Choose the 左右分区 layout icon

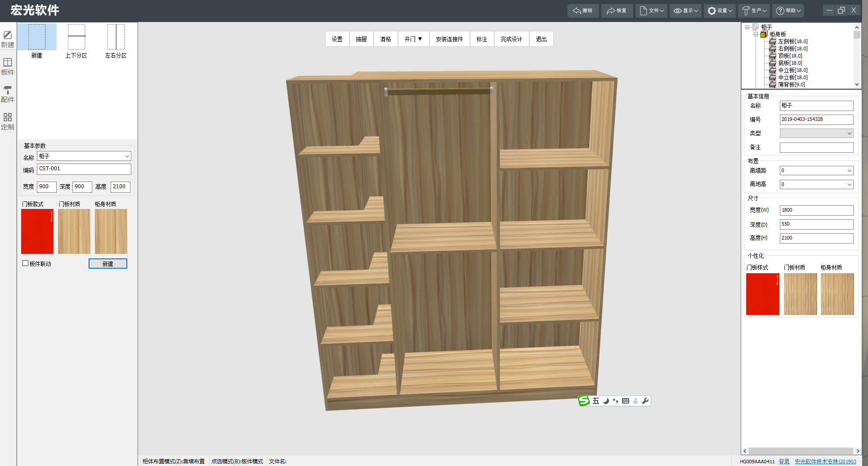(116, 41)
